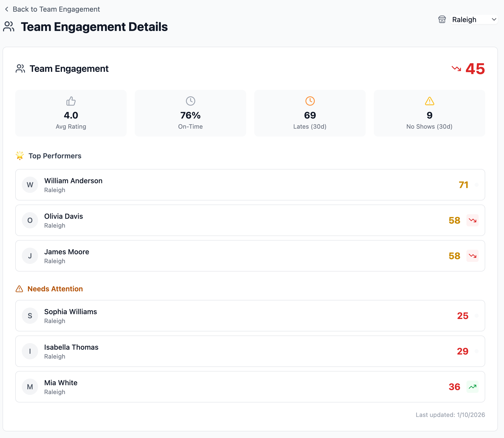
Task: Click the W avatar for William Anderson
Action: point(30,185)
